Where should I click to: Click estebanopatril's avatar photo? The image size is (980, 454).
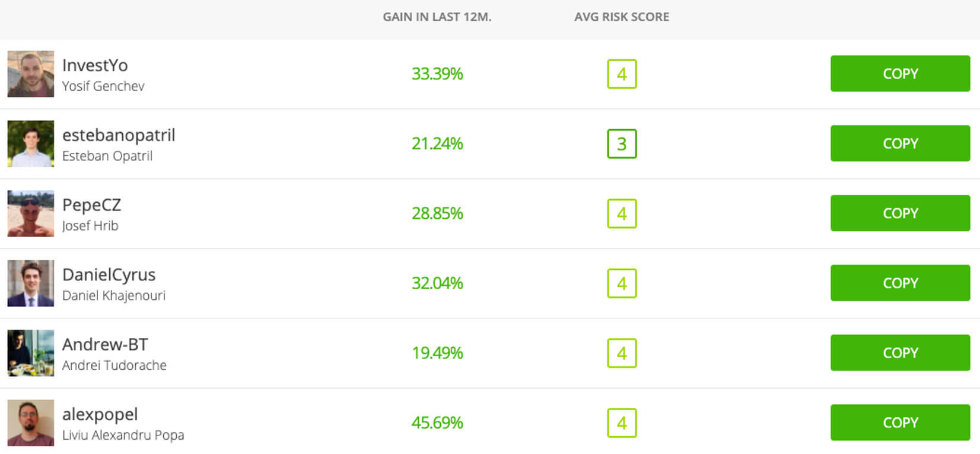[30, 143]
